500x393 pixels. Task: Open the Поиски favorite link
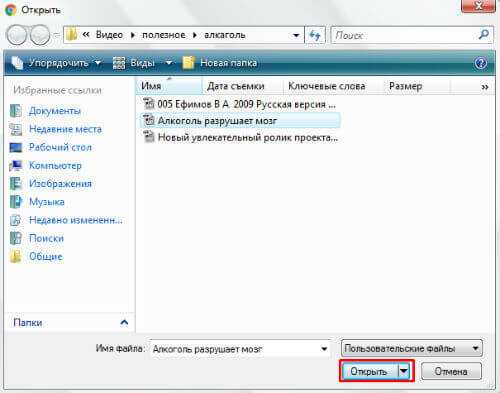click(46, 238)
